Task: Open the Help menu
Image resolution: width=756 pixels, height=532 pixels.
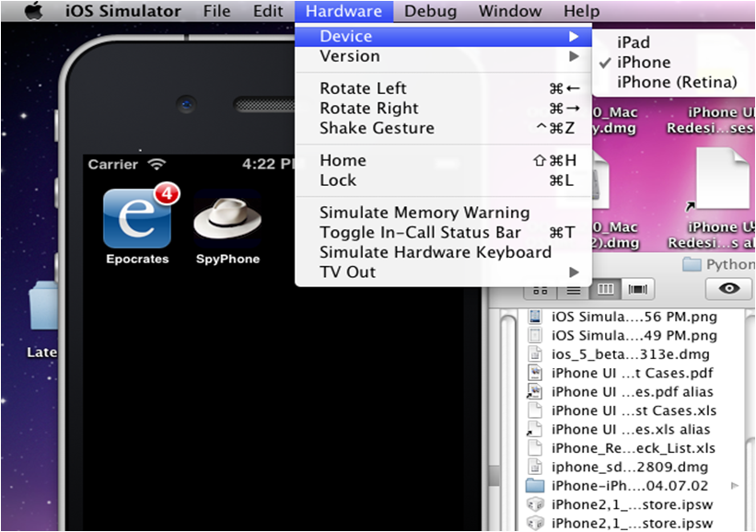Action: 581,11
